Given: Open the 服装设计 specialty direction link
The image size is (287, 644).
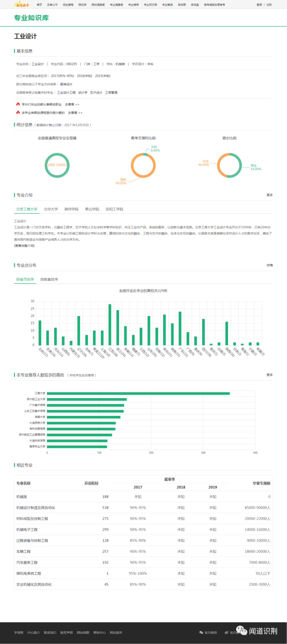Looking at the screenshot, I should tap(66, 84).
